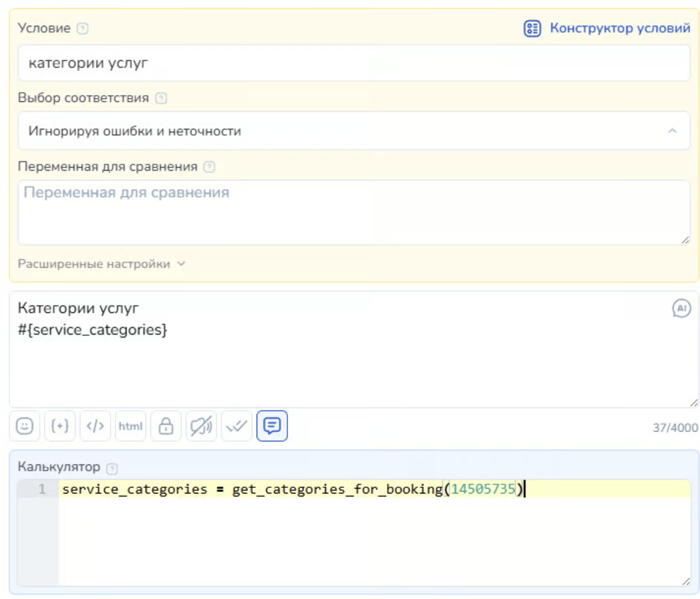Click the code brackets </> icon
700x599 pixels.
coord(95,427)
